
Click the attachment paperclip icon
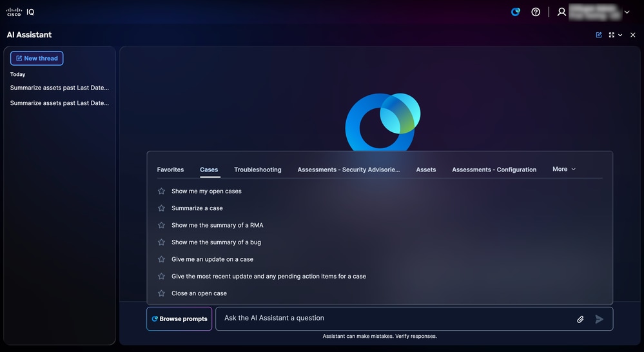coord(580,319)
